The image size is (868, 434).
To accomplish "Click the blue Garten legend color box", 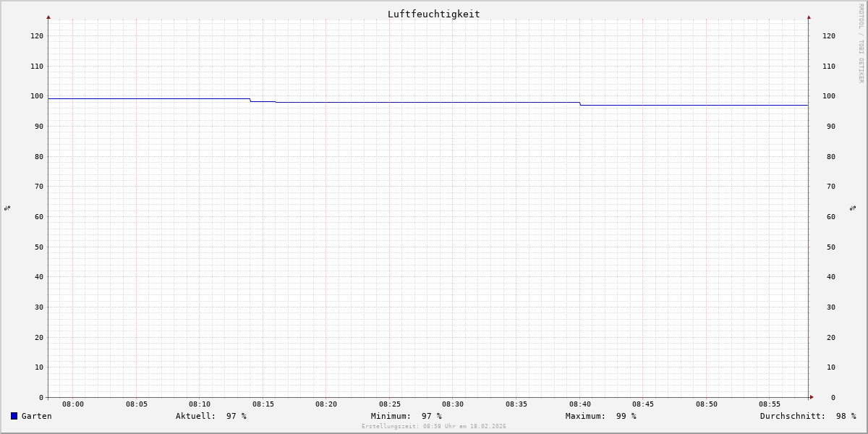I will (14, 416).
